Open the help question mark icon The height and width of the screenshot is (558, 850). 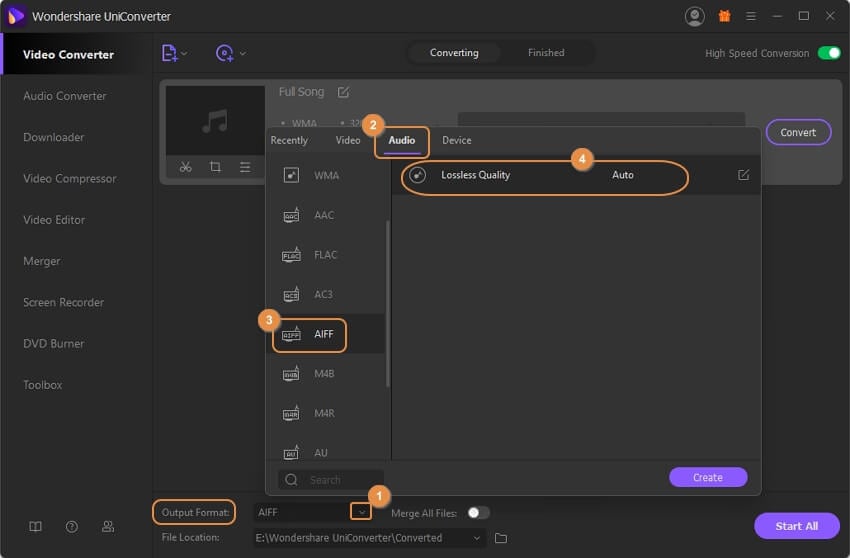point(72,527)
